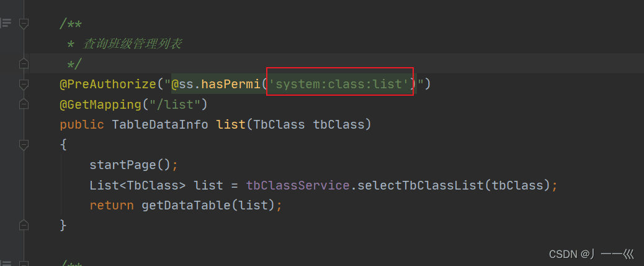Click the Chinese comment text line

133,44
